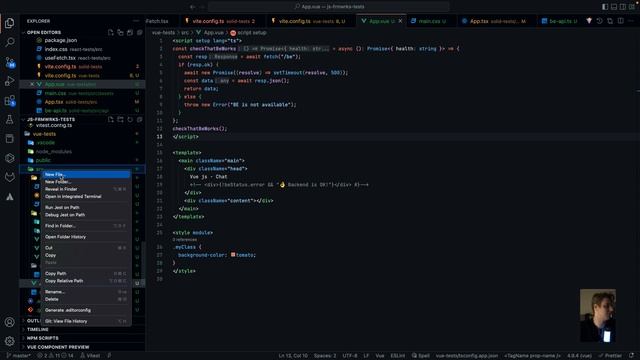The height and width of the screenshot is (360, 640).
Task: Choose Copy Relative Path from context menu
Action: 86,281
